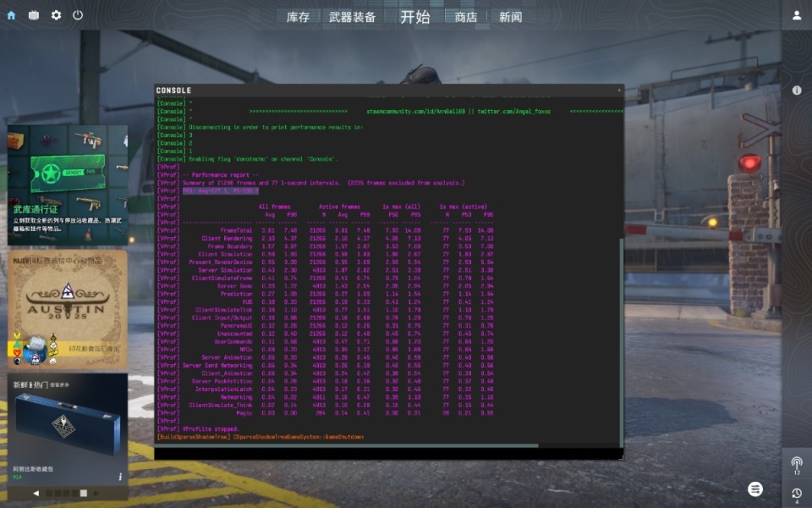This screenshot has height=508, width=812.
Task: Open the settings gear menu
Action: 56,15
